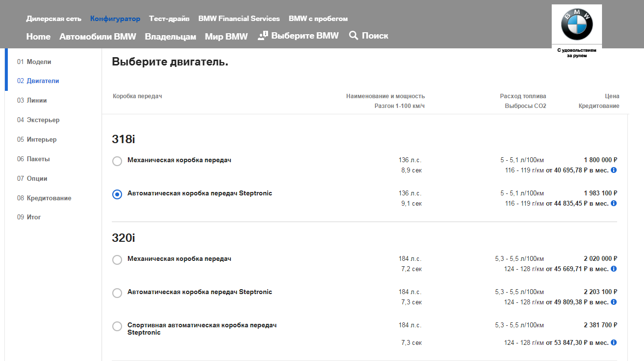Open step 04 Экстерьер
This screenshot has width=644, height=361.
pos(39,120)
